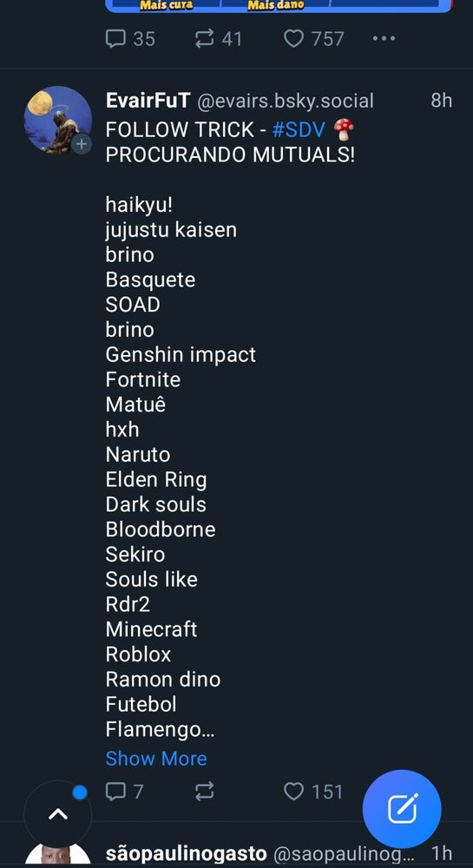The width and height of the screenshot is (473, 868).
Task: Open the 1h timestamp on sãopaulinogasto's post
Action: click(442, 853)
